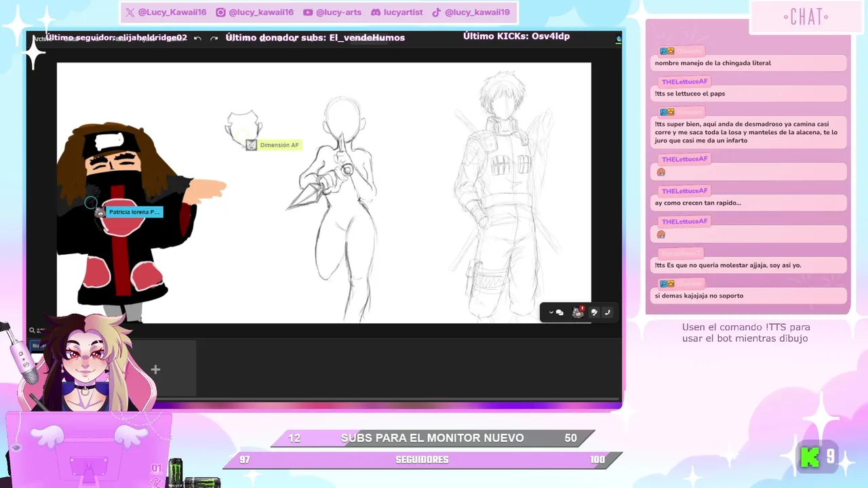Click the green Kick logo badge

pos(810,457)
